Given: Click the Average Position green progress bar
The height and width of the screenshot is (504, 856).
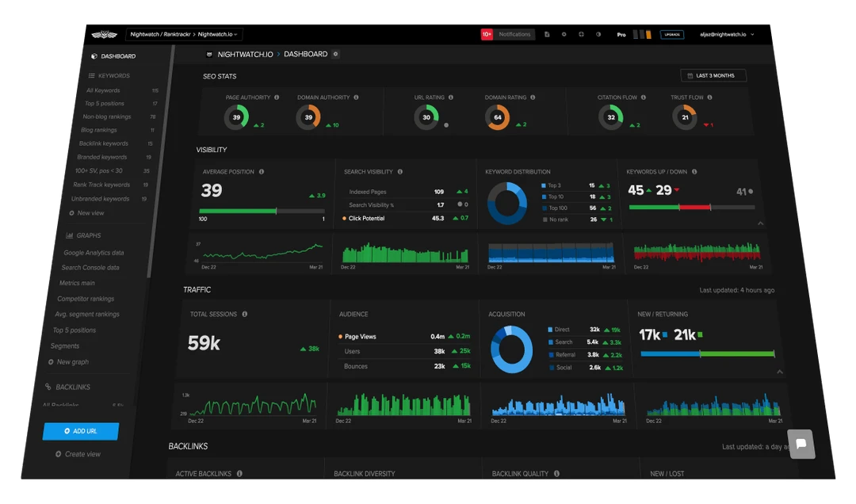Looking at the screenshot, I should point(262,212).
